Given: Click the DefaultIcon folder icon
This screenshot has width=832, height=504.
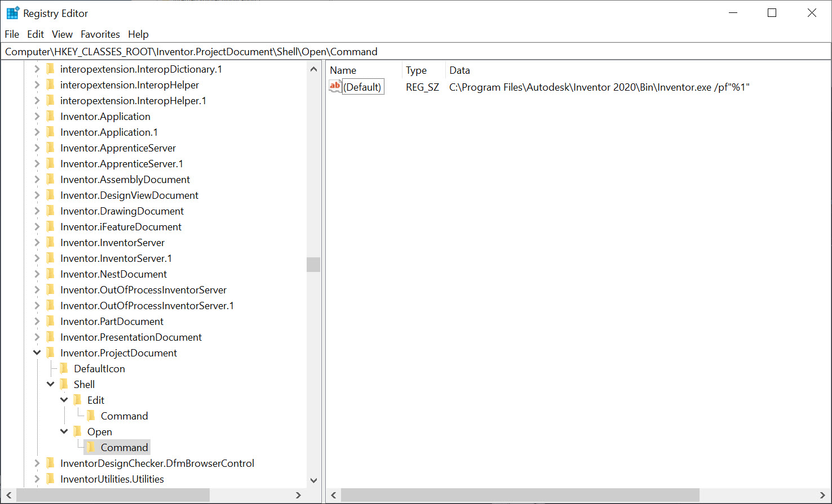Looking at the screenshot, I should [64, 368].
